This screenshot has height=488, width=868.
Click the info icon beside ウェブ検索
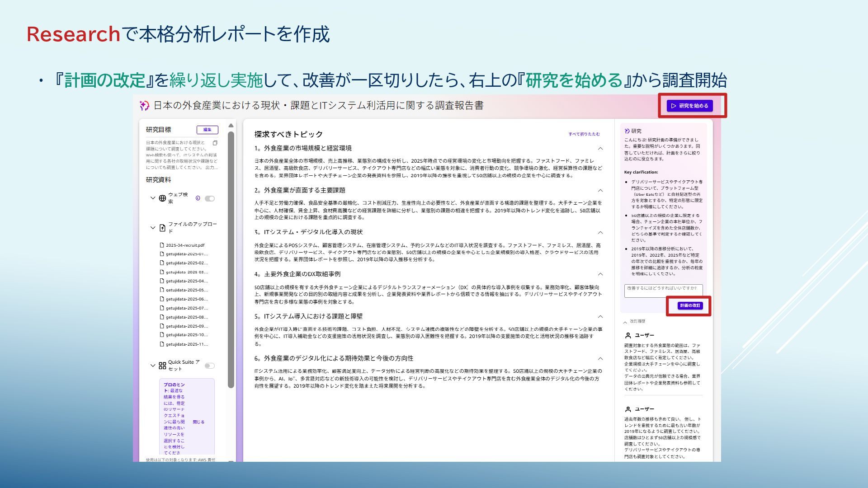tap(198, 198)
